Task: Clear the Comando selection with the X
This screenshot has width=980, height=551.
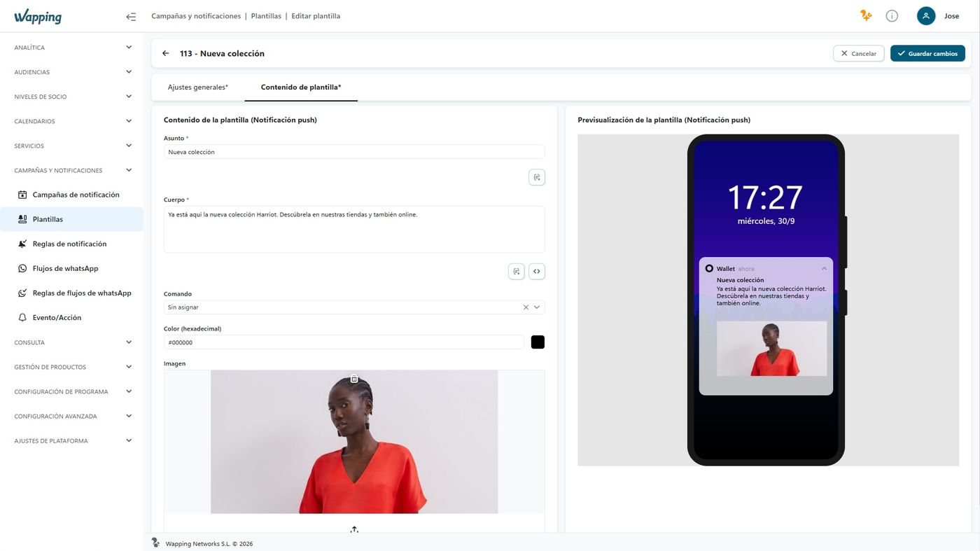Action: 526,307
